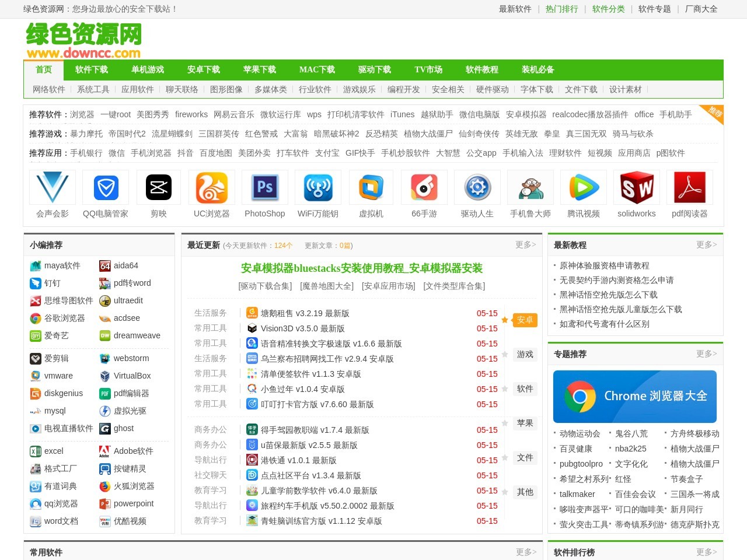747x560 pixels.
Task: Open 更多> in 软件排行榜 header
Action: tap(707, 552)
